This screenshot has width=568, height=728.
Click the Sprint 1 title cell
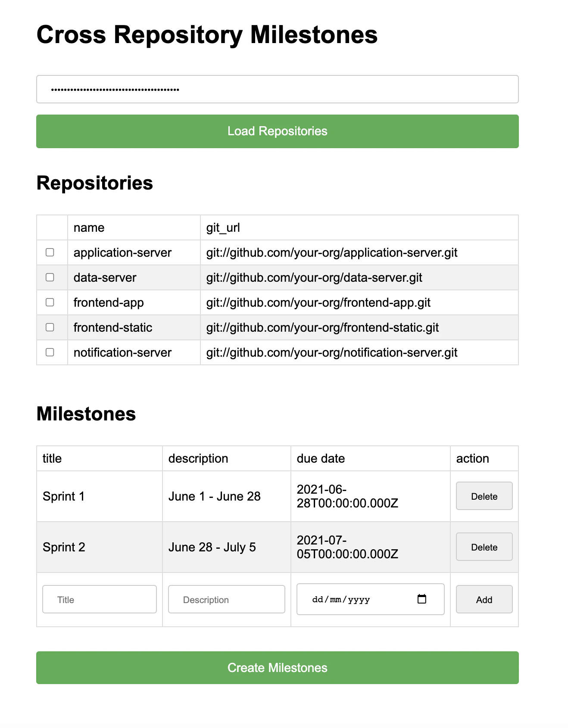tap(100, 496)
